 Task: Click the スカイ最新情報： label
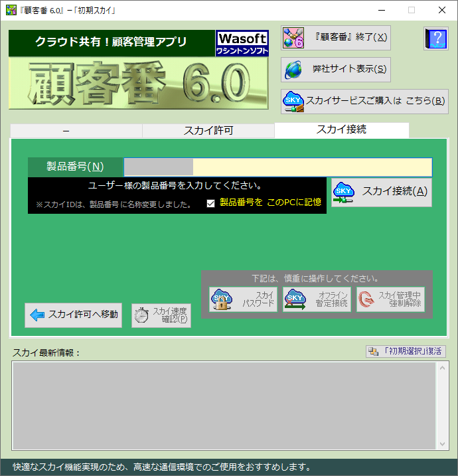46,353
